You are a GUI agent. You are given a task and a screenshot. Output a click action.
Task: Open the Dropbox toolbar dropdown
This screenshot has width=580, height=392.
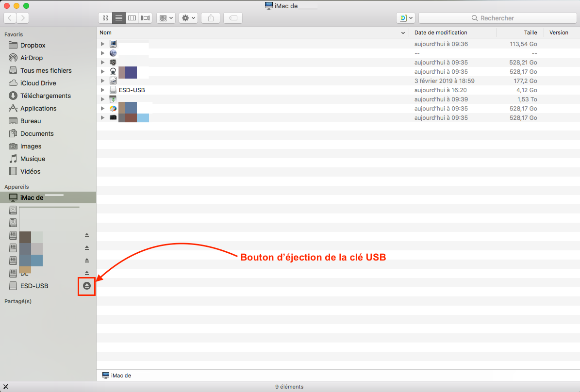[x=406, y=18]
